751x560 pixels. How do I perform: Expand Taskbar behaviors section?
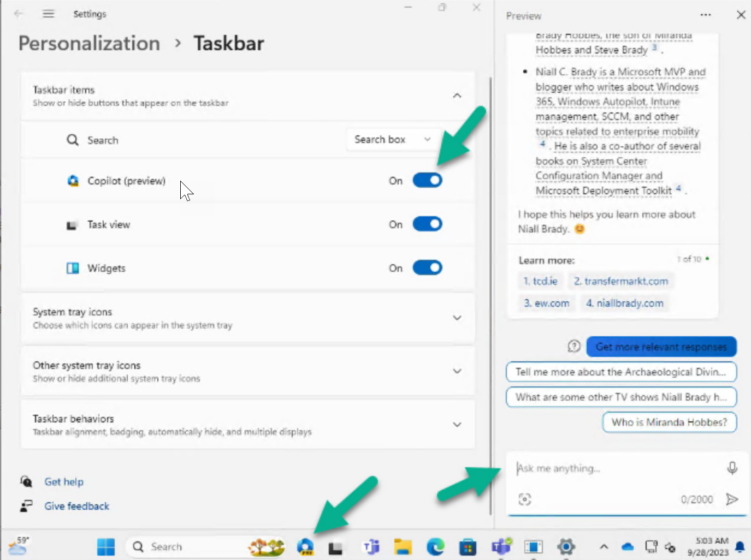pos(247,425)
